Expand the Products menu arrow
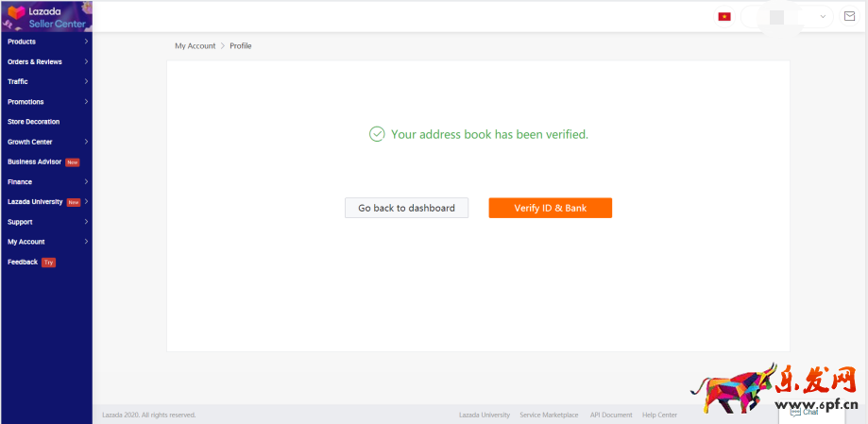868x424 pixels. click(x=86, y=42)
